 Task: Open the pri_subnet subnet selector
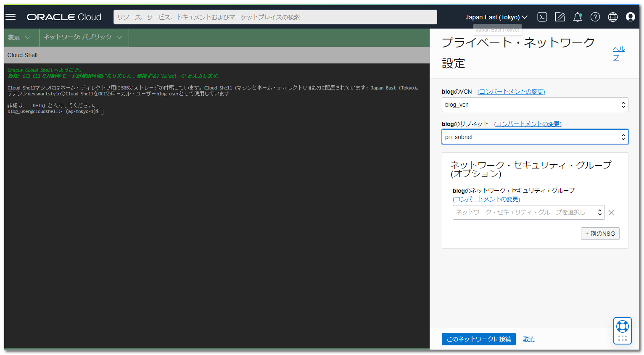pos(535,137)
